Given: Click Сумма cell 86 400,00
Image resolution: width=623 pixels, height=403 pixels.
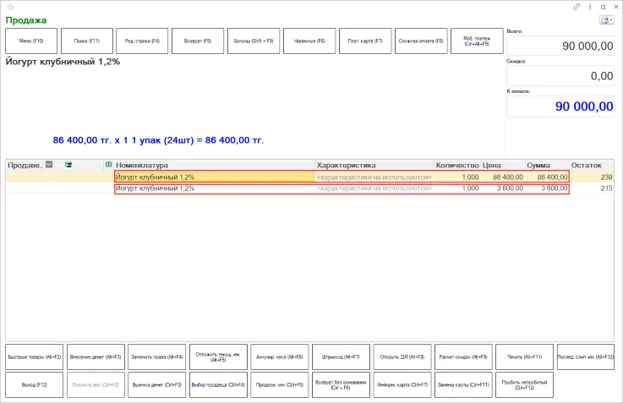Looking at the screenshot, I should click(x=547, y=177).
